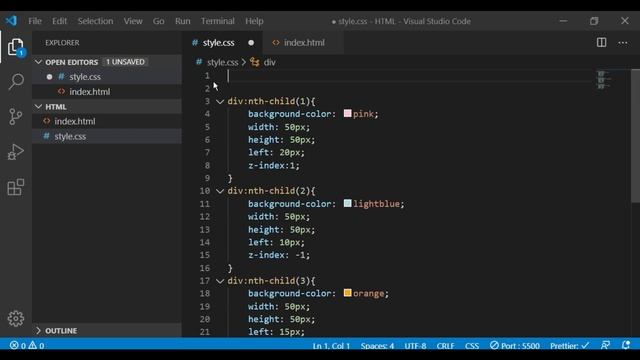Click Spaces: 4 indentation setting
The width and height of the screenshot is (640, 360).
point(377,346)
